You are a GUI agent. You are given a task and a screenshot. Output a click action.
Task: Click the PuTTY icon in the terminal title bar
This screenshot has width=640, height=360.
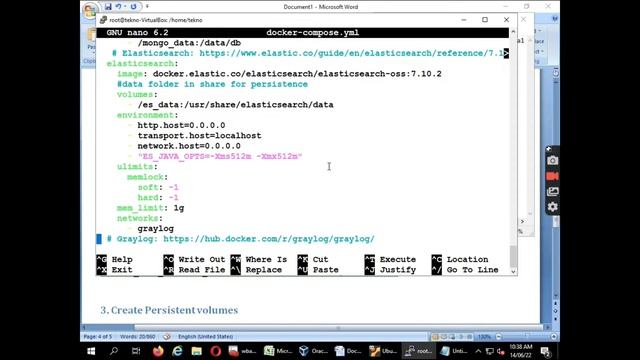(x=103, y=20)
